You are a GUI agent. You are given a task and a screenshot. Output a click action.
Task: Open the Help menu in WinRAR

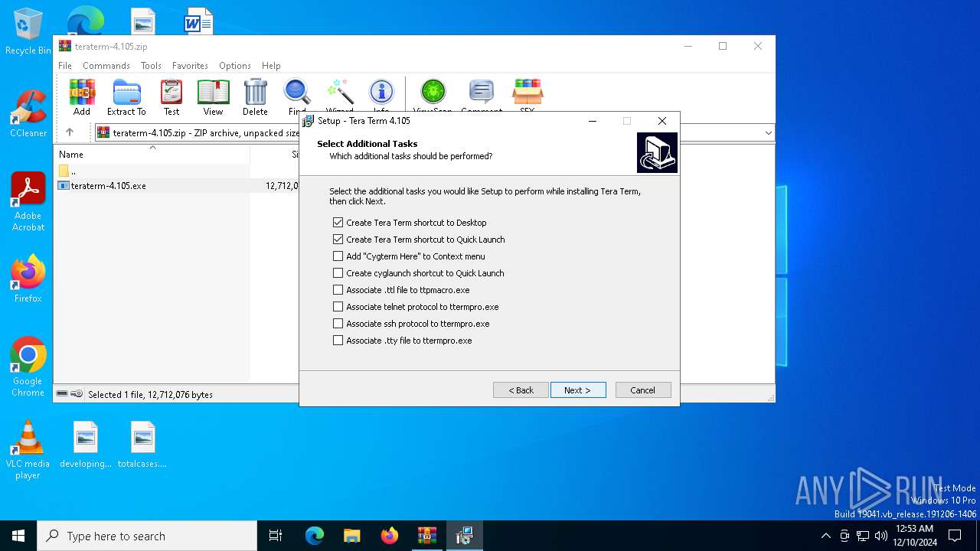(x=271, y=66)
